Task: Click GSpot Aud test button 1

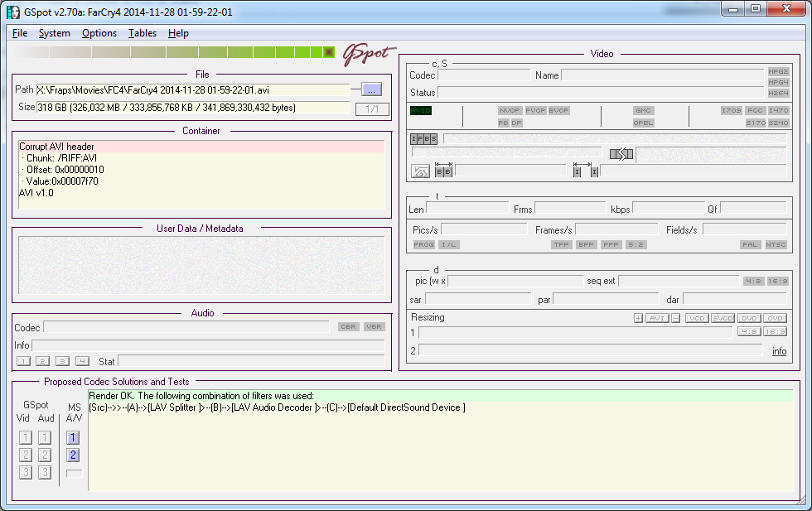Action: (x=45, y=438)
